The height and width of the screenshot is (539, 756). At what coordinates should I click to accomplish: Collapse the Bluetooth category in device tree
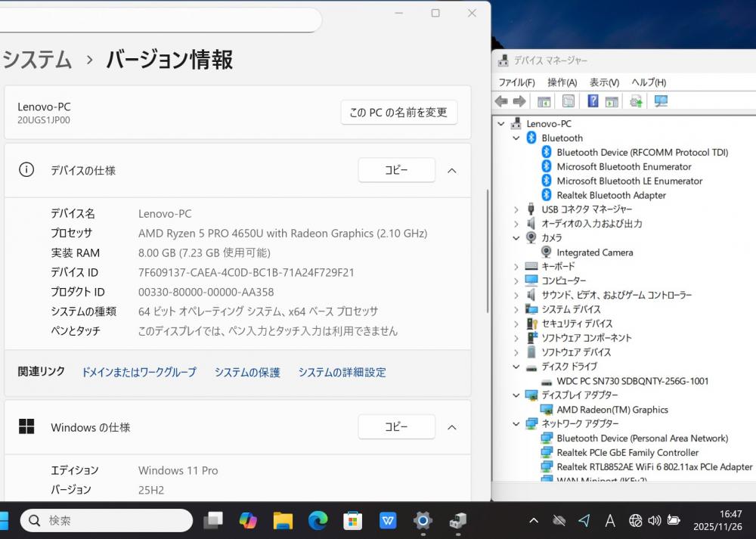point(516,138)
